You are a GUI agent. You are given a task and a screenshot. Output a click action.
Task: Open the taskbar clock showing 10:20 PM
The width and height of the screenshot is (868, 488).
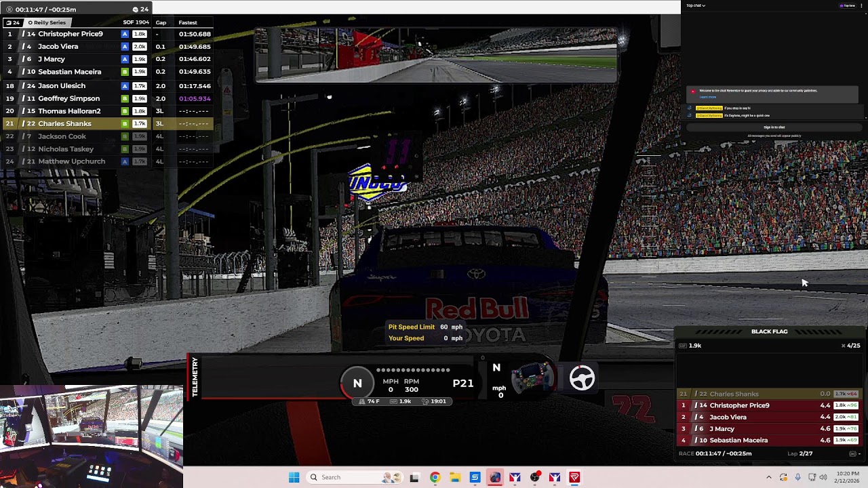tap(848, 477)
